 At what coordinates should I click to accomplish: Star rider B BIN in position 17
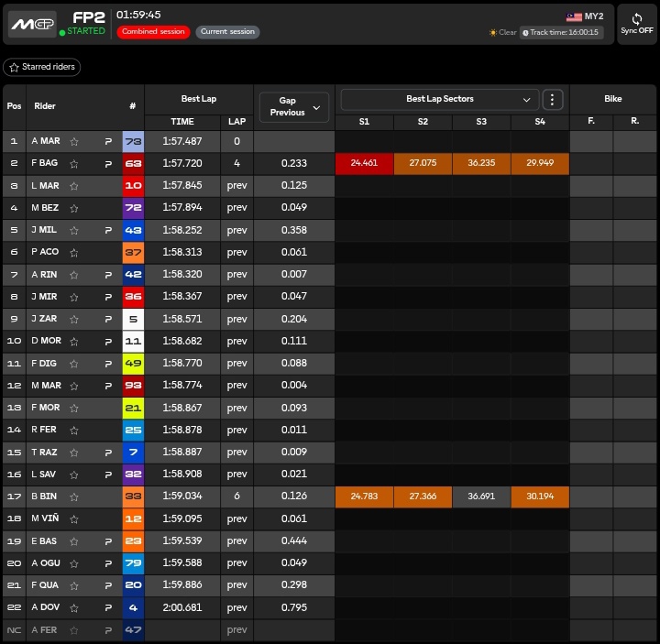(x=74, y=497)
